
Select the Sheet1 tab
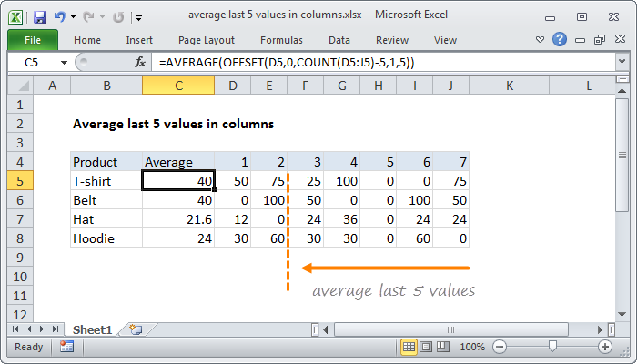pyautogui.click(x=92, y=329)
